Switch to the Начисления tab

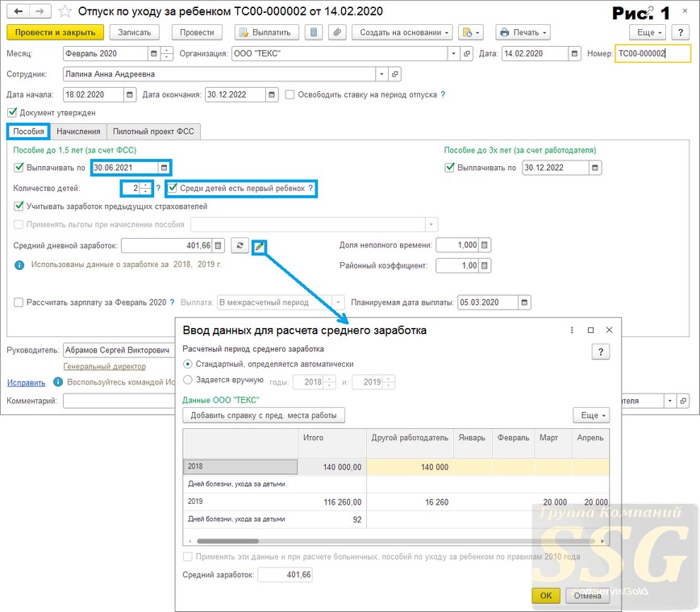click(x=78, y=131)
